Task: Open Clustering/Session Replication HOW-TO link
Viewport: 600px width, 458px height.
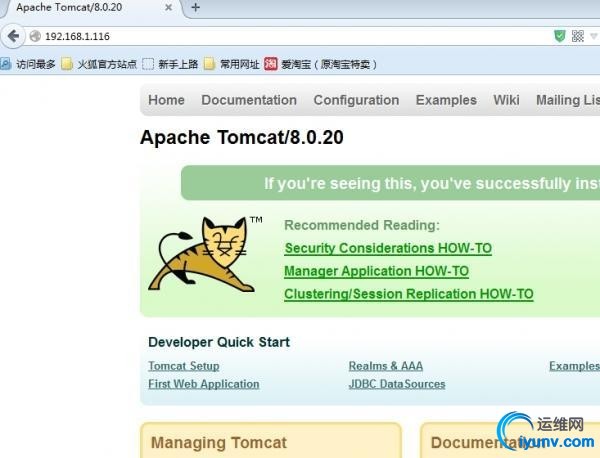Action: click(409, 294)
